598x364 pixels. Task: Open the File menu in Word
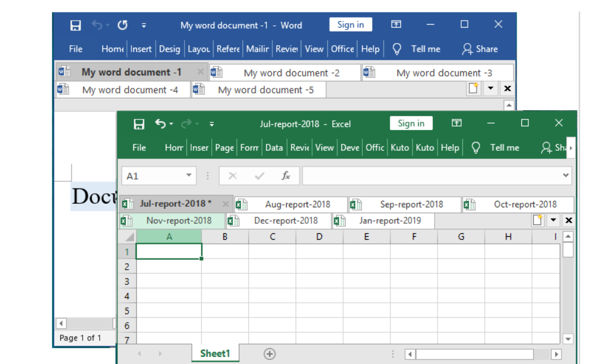coord(75,49)
